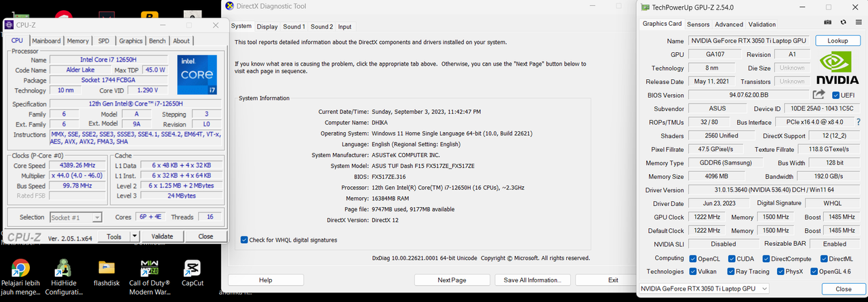Image resolution: width=868 pixels, height=302 pixels.
Task: Toggle the DirectML checkbox
Action: [x=823, y=259]
